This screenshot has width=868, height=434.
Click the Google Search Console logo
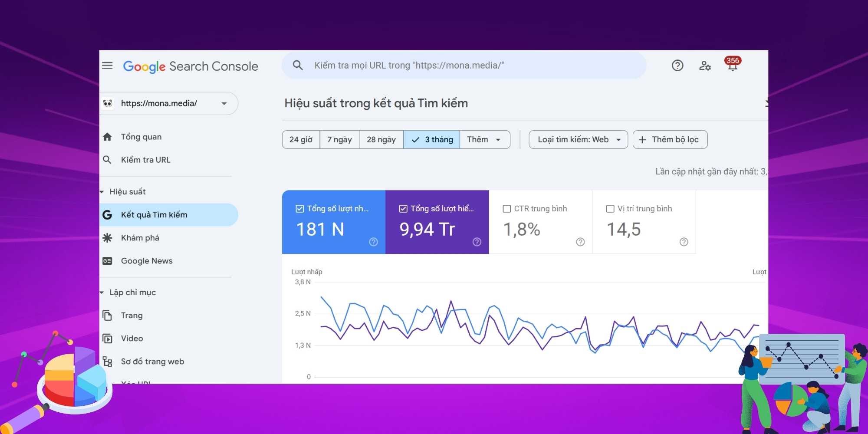pyautogui.click(x=191, y=66)
